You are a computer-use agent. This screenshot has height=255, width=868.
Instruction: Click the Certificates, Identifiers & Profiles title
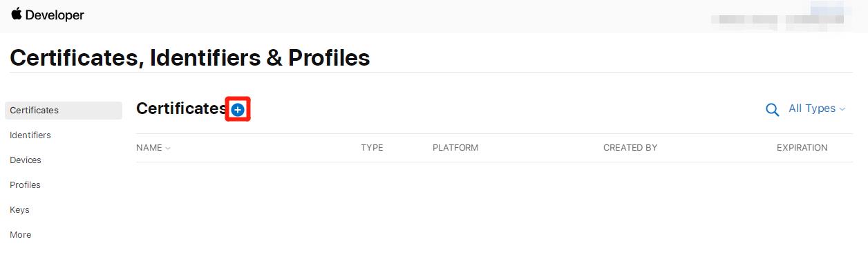[190, 58]
